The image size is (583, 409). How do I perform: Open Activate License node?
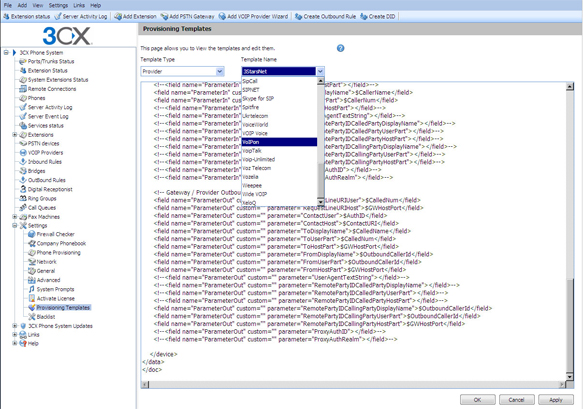coord(55,299)
